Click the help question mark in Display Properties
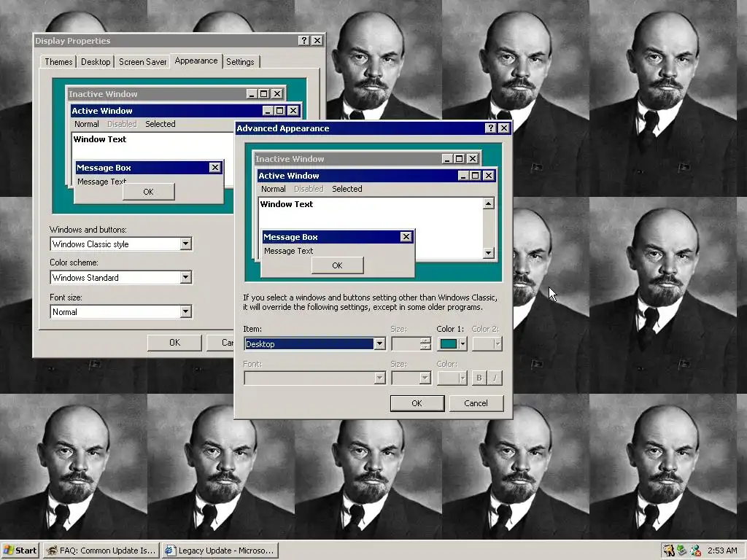This screenshot has width=747, height=560. pyautogui.click(x=304, y=41)
